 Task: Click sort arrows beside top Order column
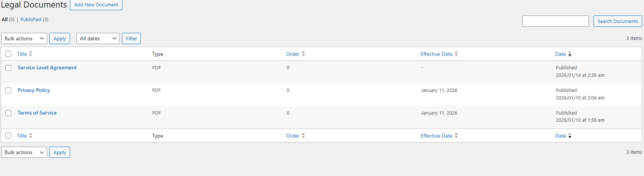tap(303, 54)
